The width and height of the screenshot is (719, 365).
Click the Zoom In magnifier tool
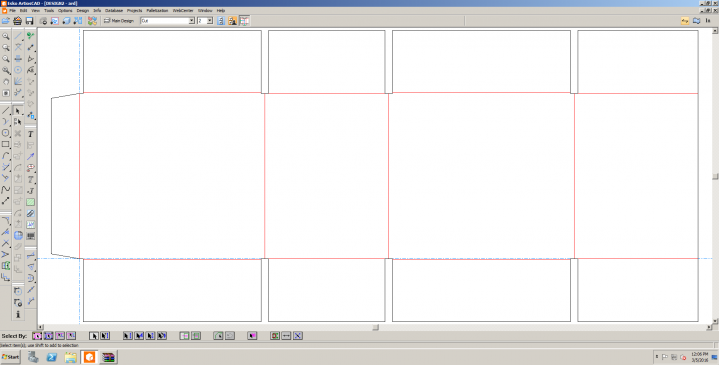(x=6, y=36)
